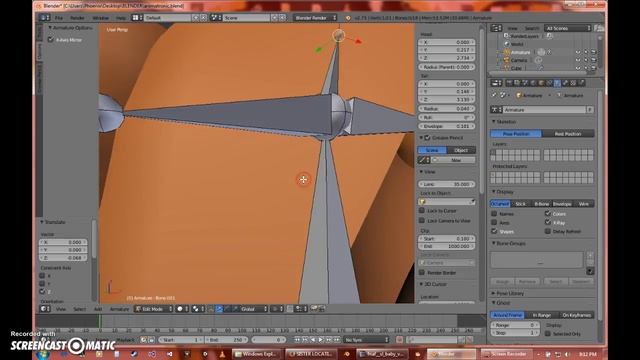640x360 pixels.
Task: Click the auto keying record button
Action: click(x=399, y=340)
